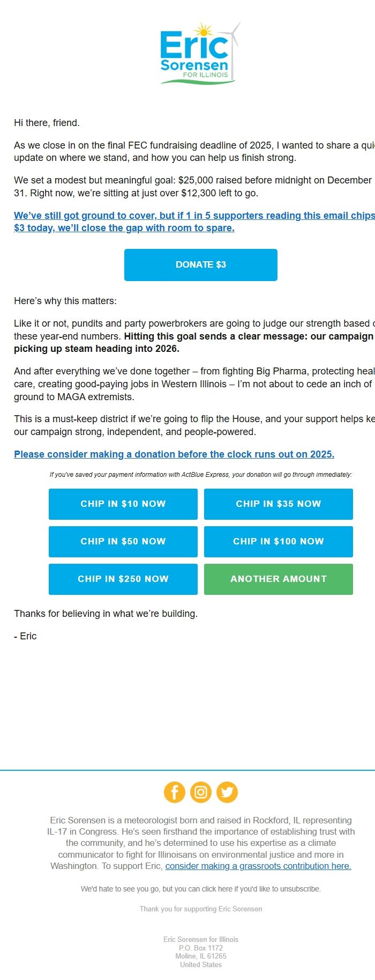Select CHIP IN $50 NOW
The height and width of the screenshot is (980, 375).
pos(123,541)
